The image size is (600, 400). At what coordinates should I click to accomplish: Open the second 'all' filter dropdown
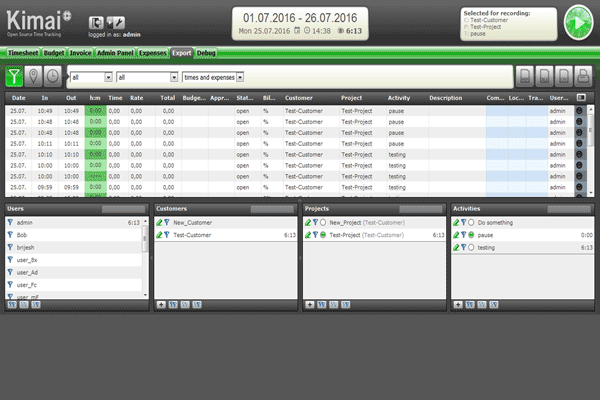[x=146, y=76]
